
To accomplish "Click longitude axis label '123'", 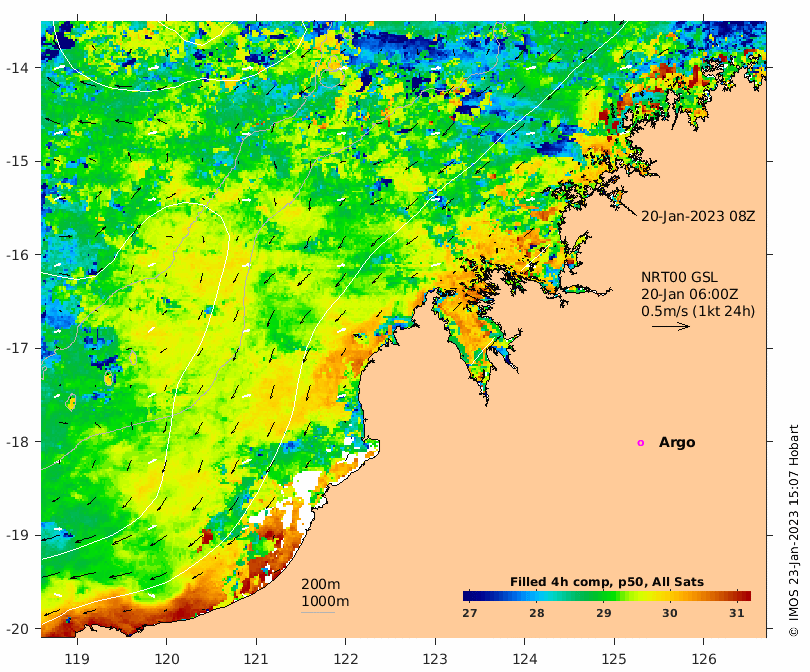I will pos(435,659).
